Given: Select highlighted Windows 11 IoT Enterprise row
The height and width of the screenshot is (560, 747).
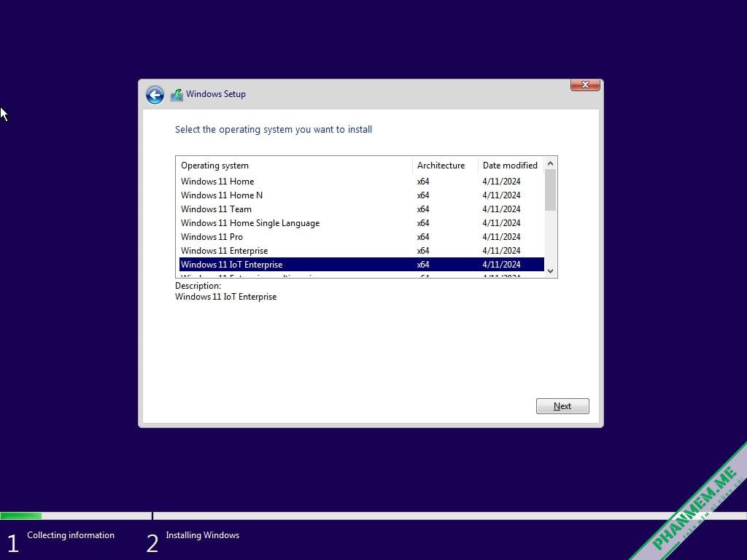Looking at the screenshot, I should tap(362, 264).
